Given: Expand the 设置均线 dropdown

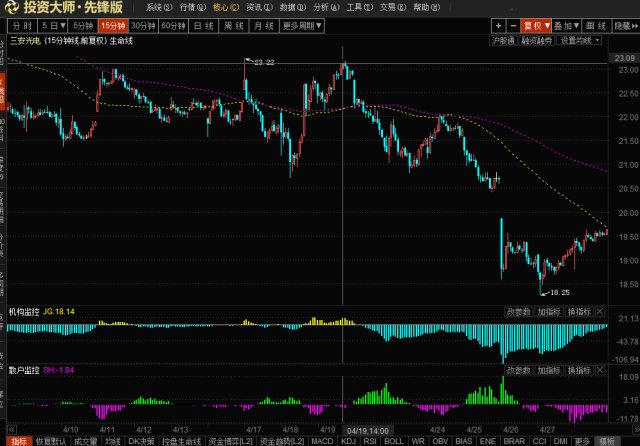Looking at the screenshot, I should click(577, 41).
